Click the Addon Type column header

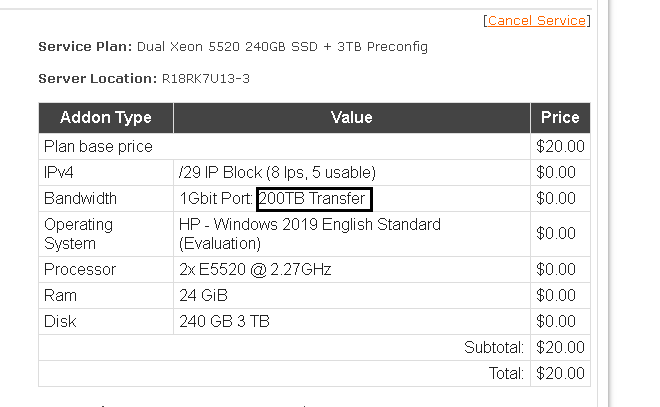[x=105, y=118]
